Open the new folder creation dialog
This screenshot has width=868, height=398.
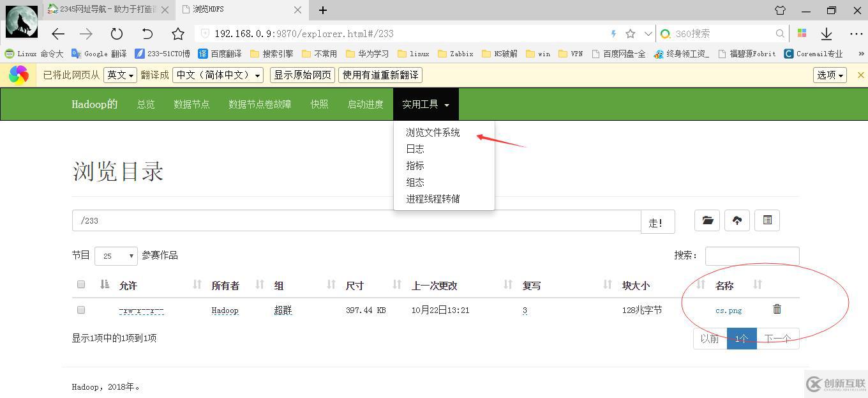(707, 220)
